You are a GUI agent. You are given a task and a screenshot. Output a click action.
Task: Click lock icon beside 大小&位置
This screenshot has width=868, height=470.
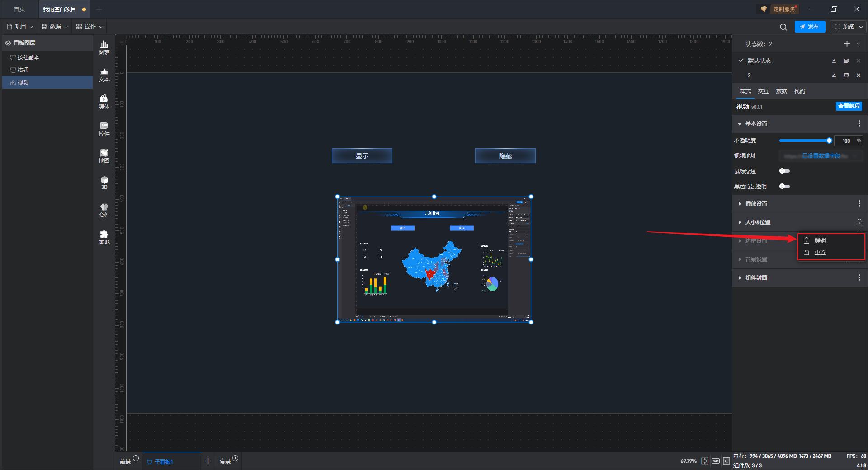coord(859,222)
